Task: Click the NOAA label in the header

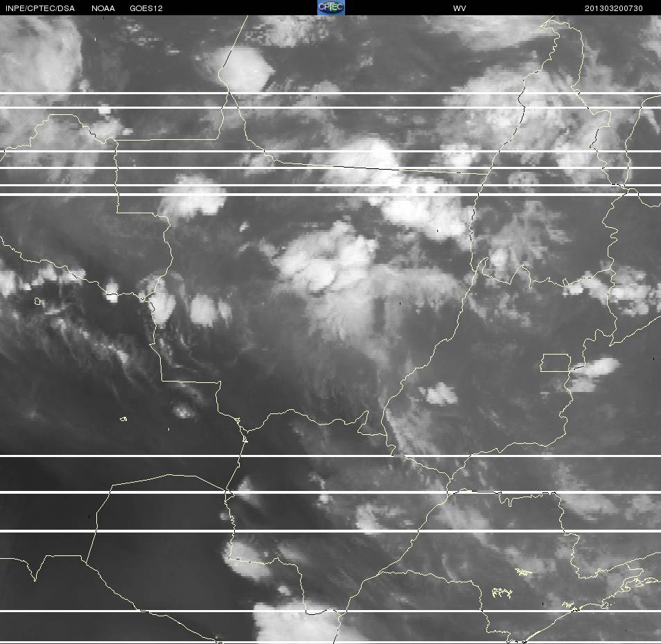Action: coord(103,8)
